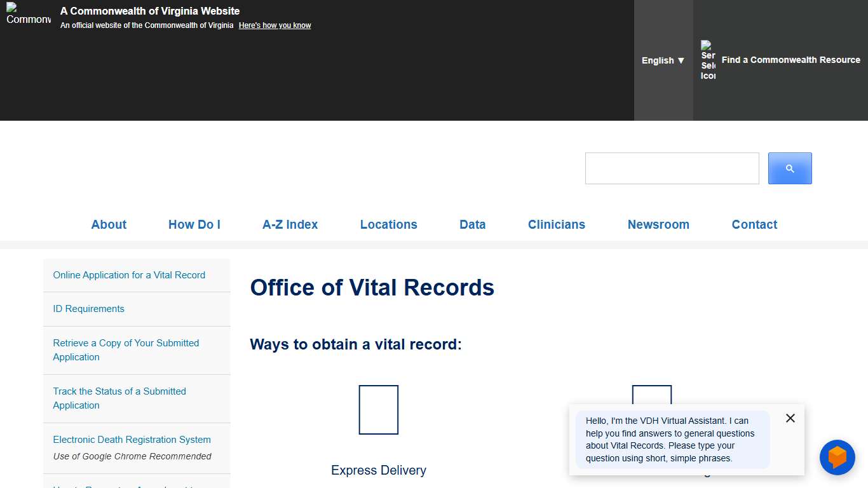Dismiss the Virtual Assistant welcome message

790,418
